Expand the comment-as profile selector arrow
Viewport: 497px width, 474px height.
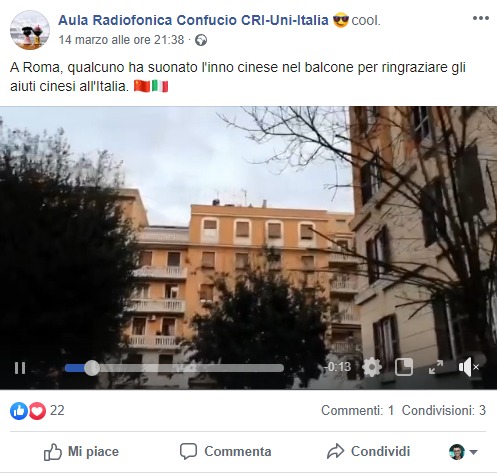tap(473, 452)
